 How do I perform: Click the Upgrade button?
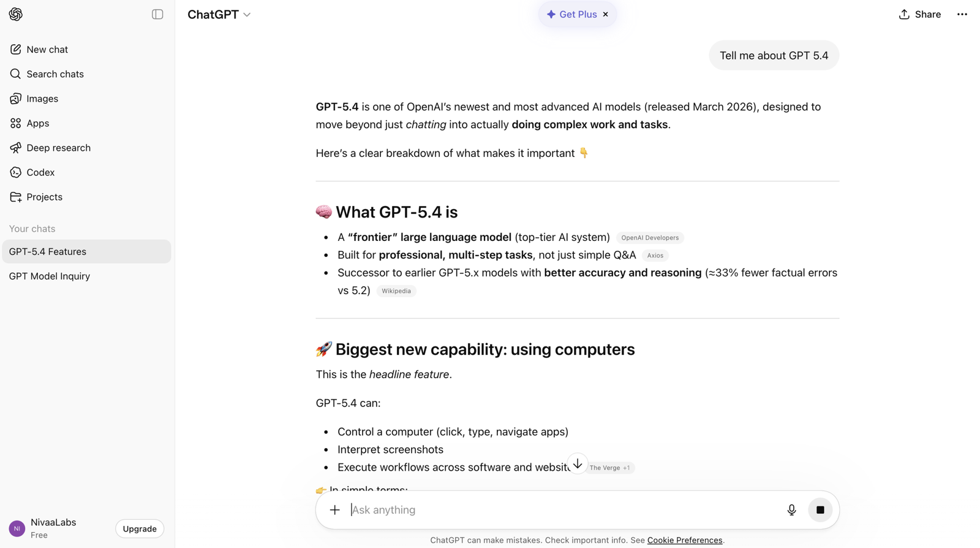(139, 528)
